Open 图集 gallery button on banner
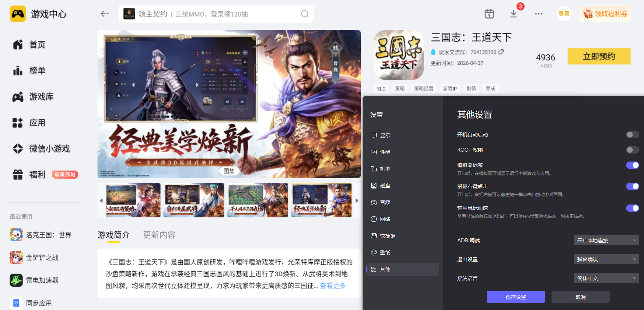Image resolution: width=644 pixels, height=310 pixels. (x=229, y=171)
